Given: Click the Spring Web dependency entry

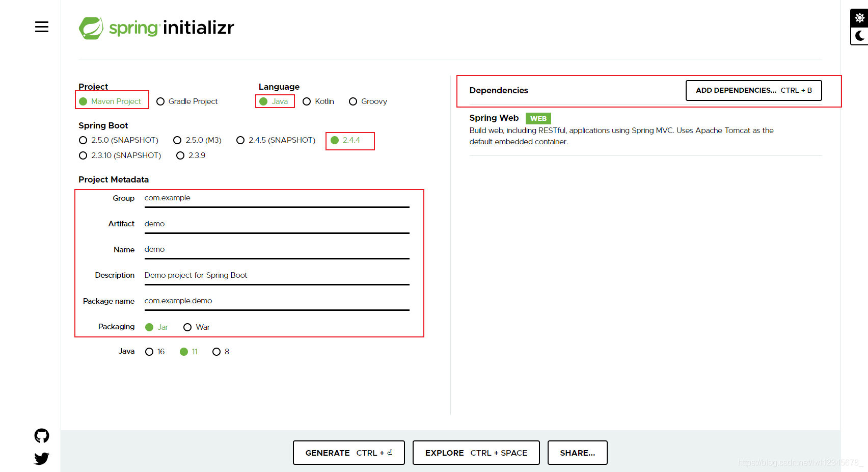Looking at the screenshot, I should [x=645, y=130].
